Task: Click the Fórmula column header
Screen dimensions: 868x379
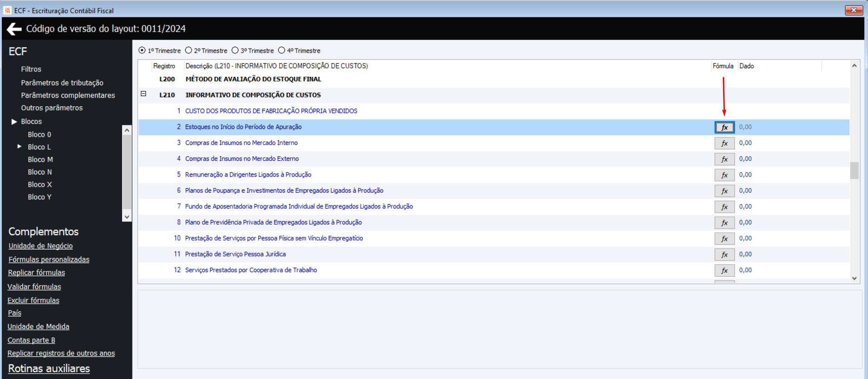Action: coord(723,66)
